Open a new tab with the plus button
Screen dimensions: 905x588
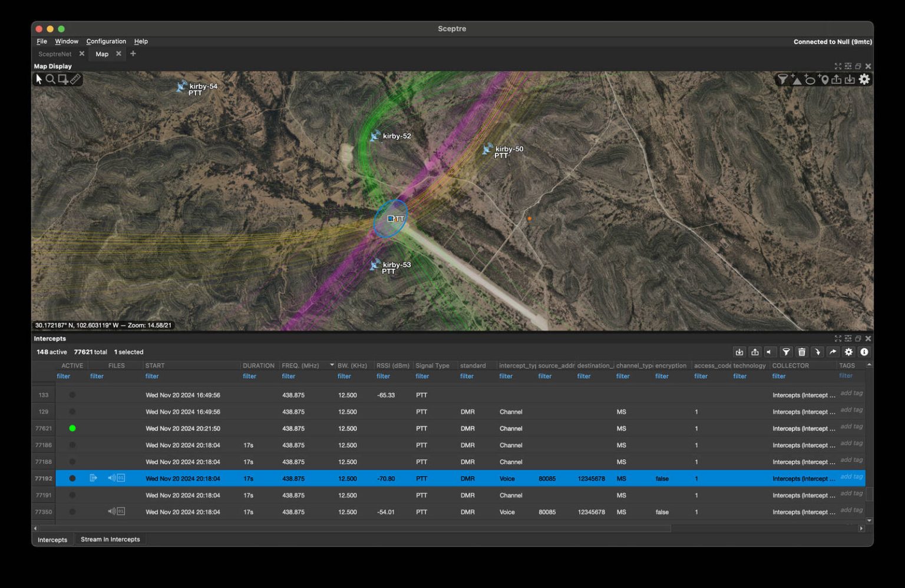click(x=133, y=54)
